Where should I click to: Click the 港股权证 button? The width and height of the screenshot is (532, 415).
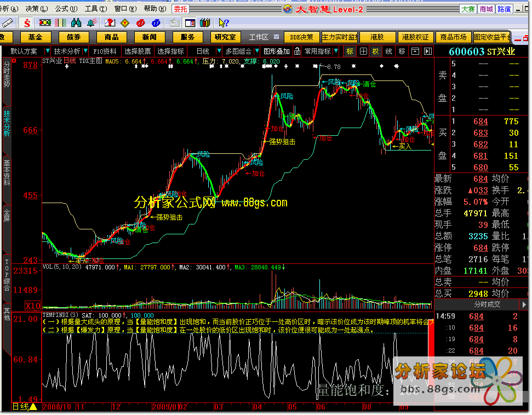pos(415,37)
